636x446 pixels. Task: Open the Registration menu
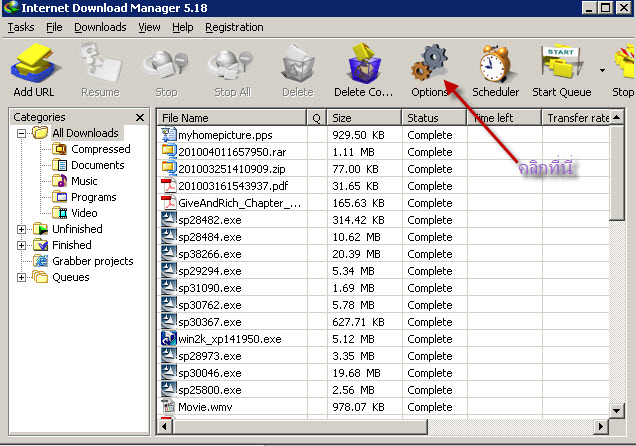(x=234, y=27)
